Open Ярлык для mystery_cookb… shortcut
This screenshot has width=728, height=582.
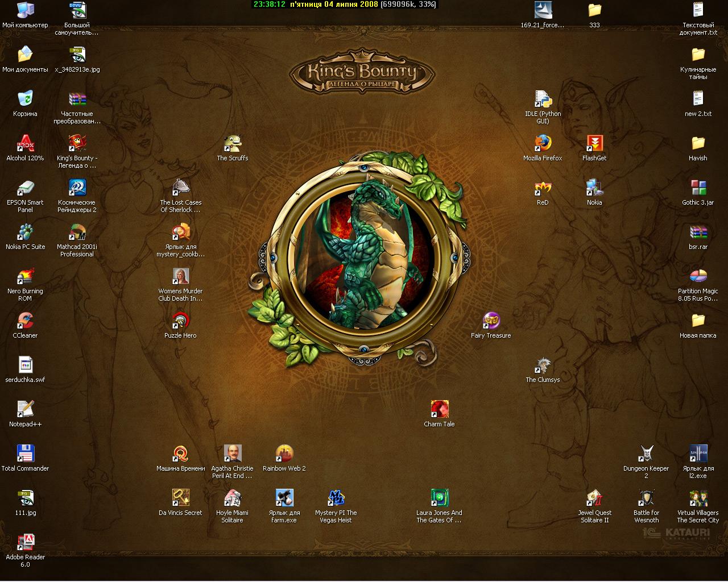click(x=180, y=231)
